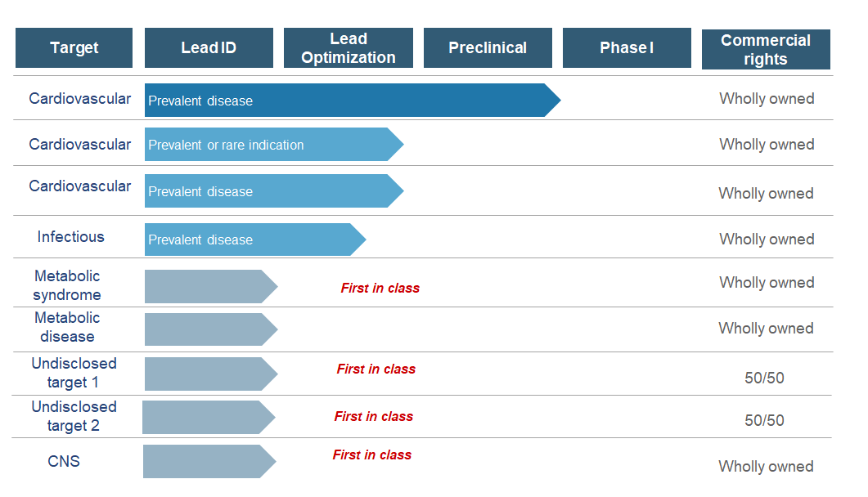Select the Lead ID header box
868x497 pixels.
(209, 48)
